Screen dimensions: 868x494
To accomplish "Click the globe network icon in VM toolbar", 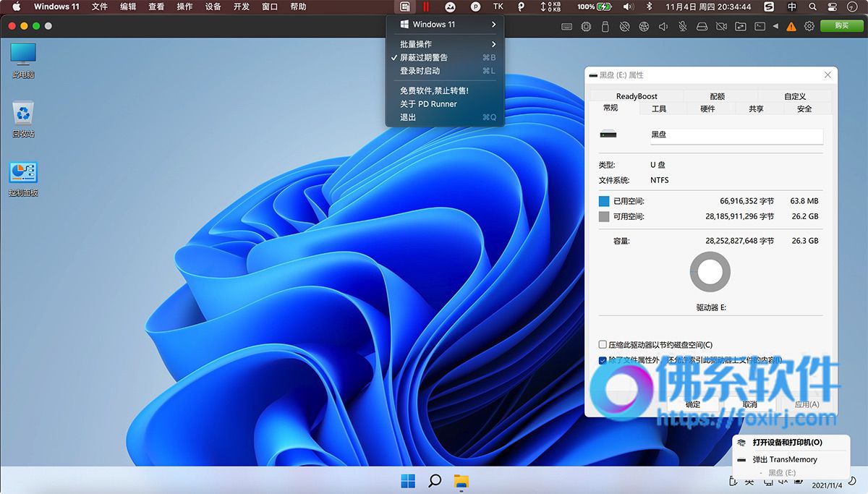I will (x=644, y=26).
